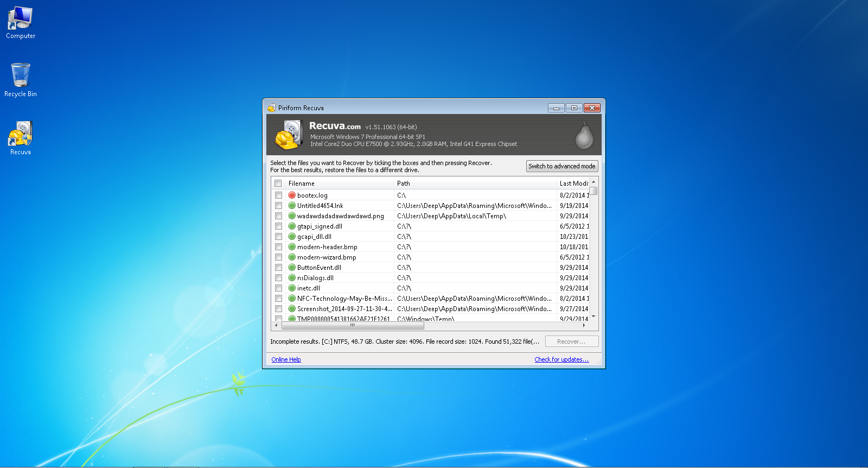
Task: Tick the checkbox for bootex.log
Action: point(278,195)
